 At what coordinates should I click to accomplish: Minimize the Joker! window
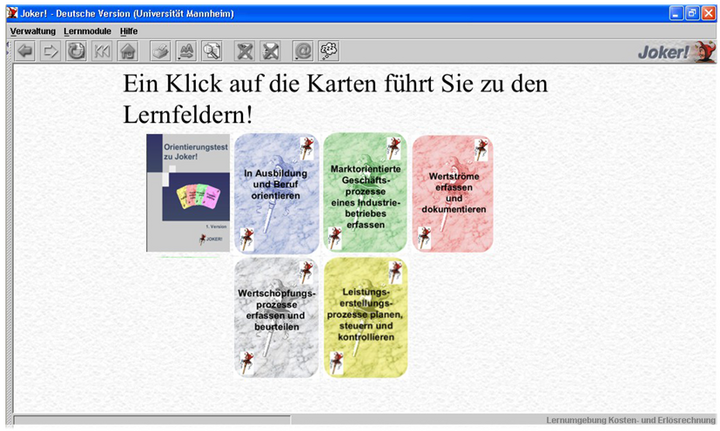click(676, 13)
